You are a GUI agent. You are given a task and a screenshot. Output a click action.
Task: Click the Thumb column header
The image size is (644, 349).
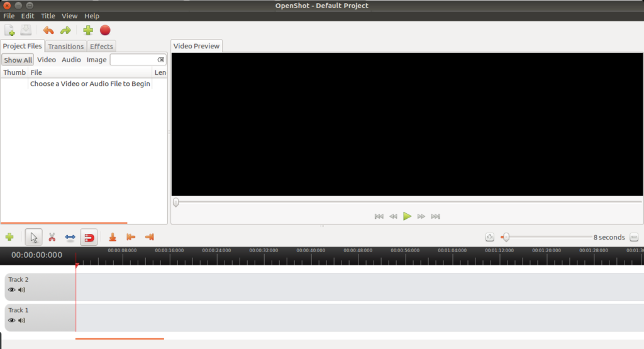click(x=14, y=73)
